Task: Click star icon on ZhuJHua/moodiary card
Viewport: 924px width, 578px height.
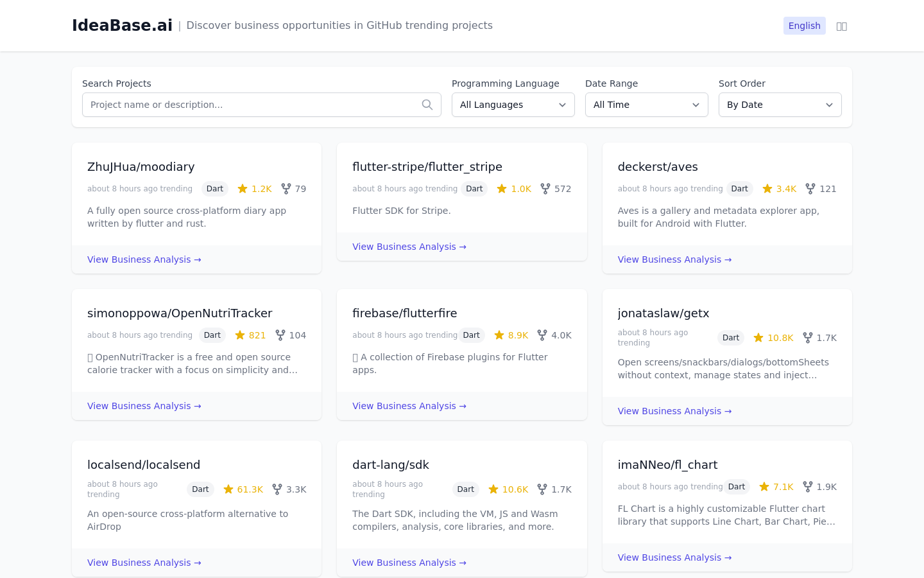Action: click(x=243, y=189)
